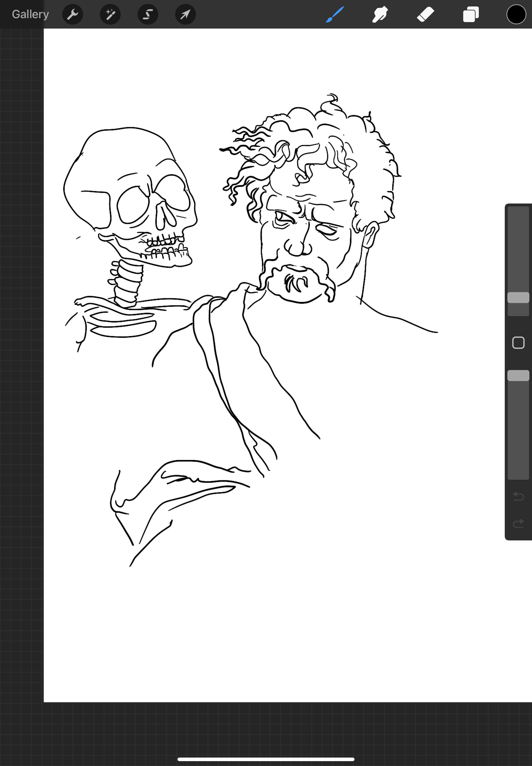Image resolution: width=532 pixels, height=766 pixels.
Task: Open the Adjustments magic wand menu
Action: pyautogui.click(x=110, y=14)
